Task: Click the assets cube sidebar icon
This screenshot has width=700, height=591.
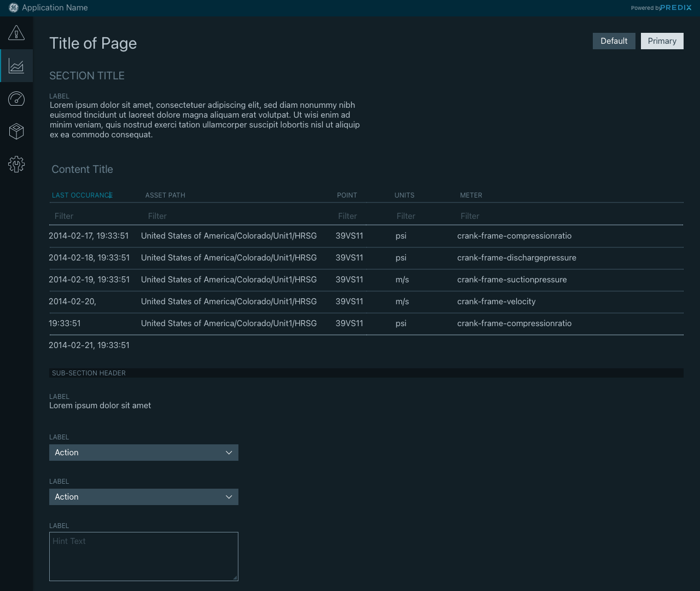Action: [16, 131]
